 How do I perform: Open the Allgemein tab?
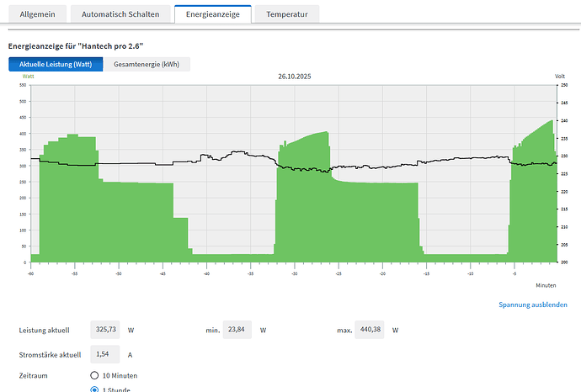pyautogui.click(x=35, y=15)
